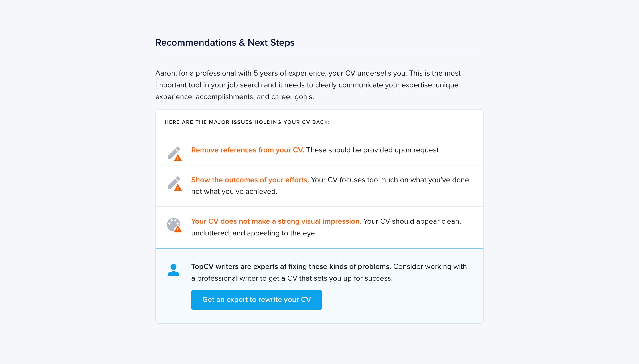The height and width of the screenshot is (364, 639).
Task: Click the blue person icon beside TopCV writers
Action: click(x=173, y=270)
